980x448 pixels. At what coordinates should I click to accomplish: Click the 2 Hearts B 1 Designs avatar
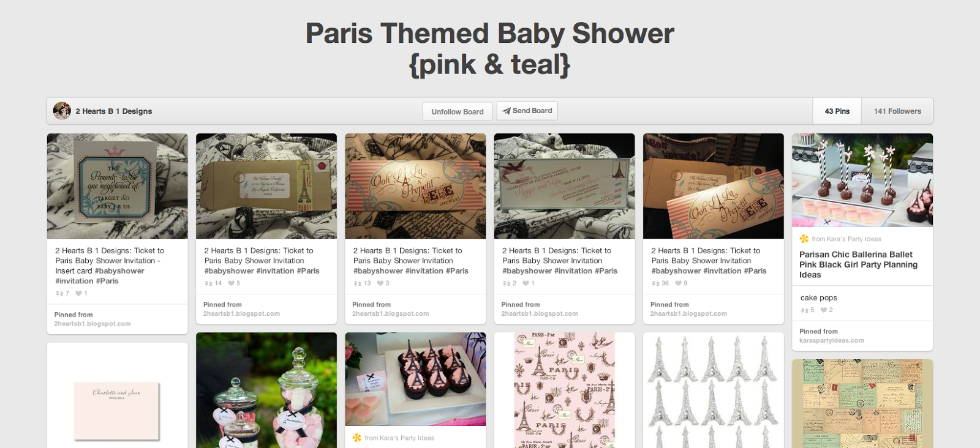tap(62, 111)
